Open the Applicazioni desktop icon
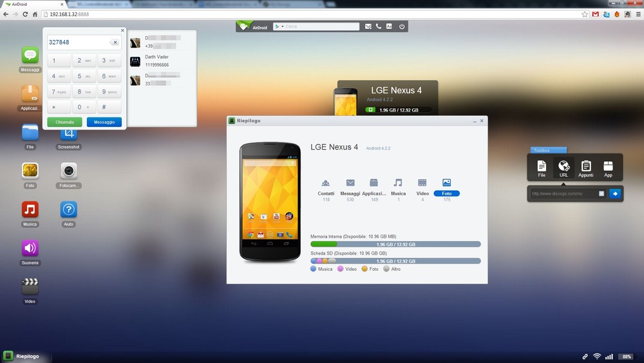Viewport: 644px width, 363px height. (30, 93)
